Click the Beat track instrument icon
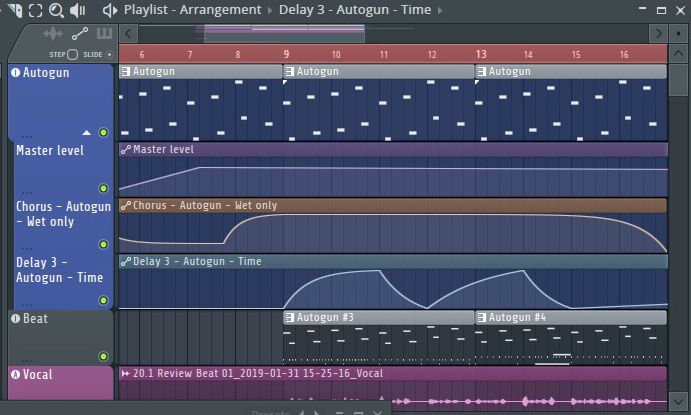The image size is (691, 415). [15, 319]
